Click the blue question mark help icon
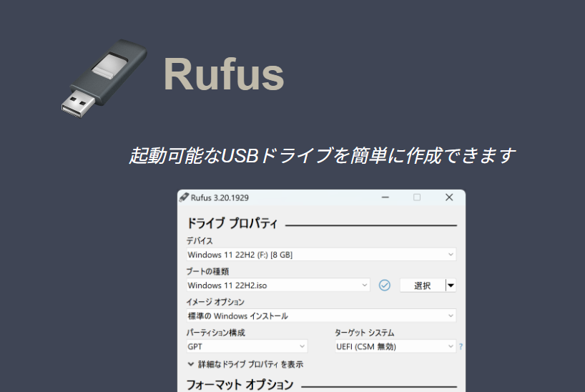This screenshot has width=585, height=392. (x=461, y=347)
